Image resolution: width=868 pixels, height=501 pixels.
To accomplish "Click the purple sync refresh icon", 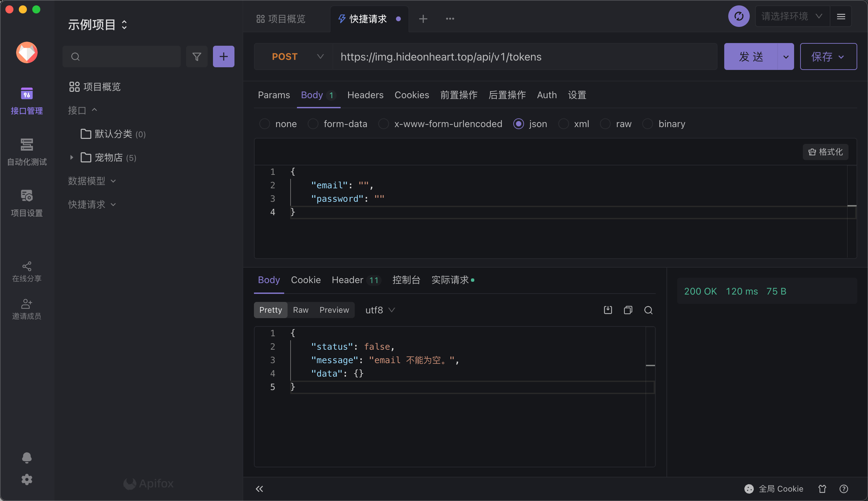I will 739,16.
